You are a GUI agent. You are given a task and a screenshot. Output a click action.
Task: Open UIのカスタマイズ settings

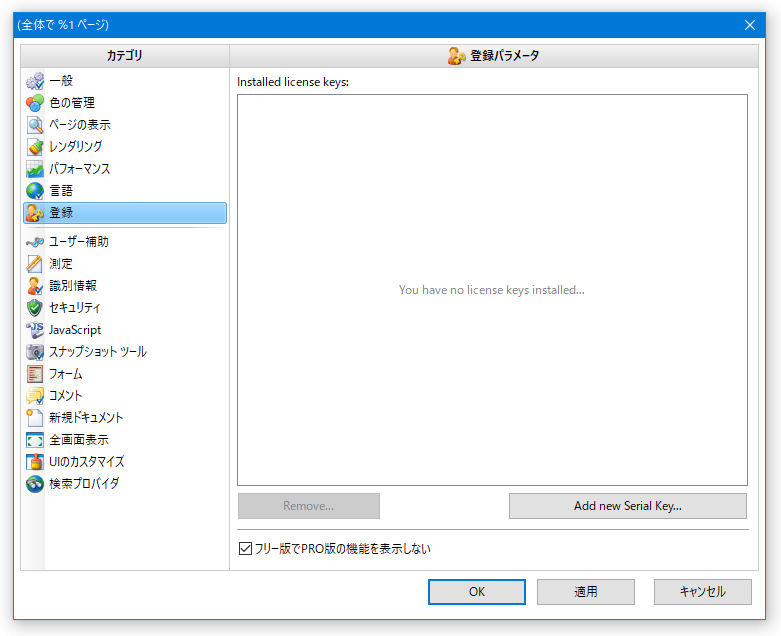coord(125,462)
